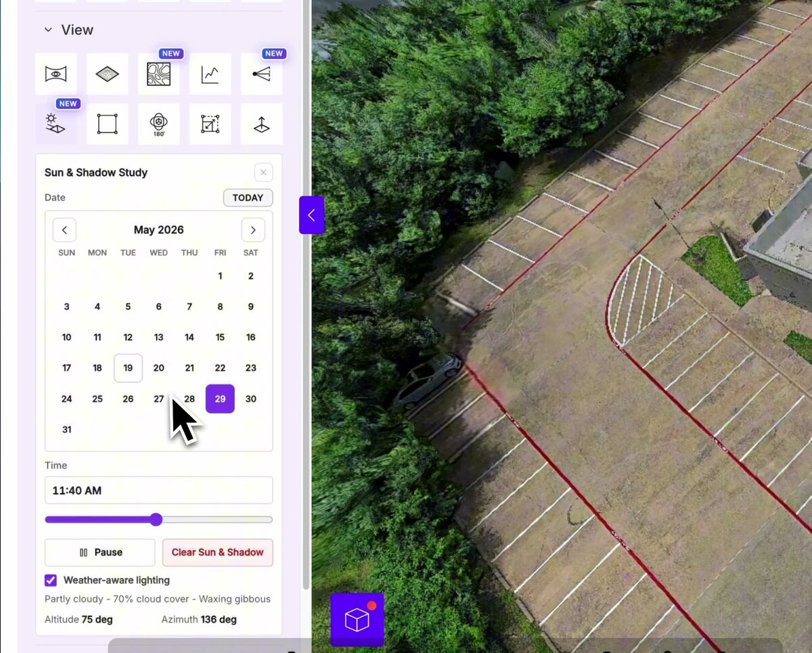Select the square bounding box tool
This screenshot has height=653, width=812.
(x=108, y=124)
